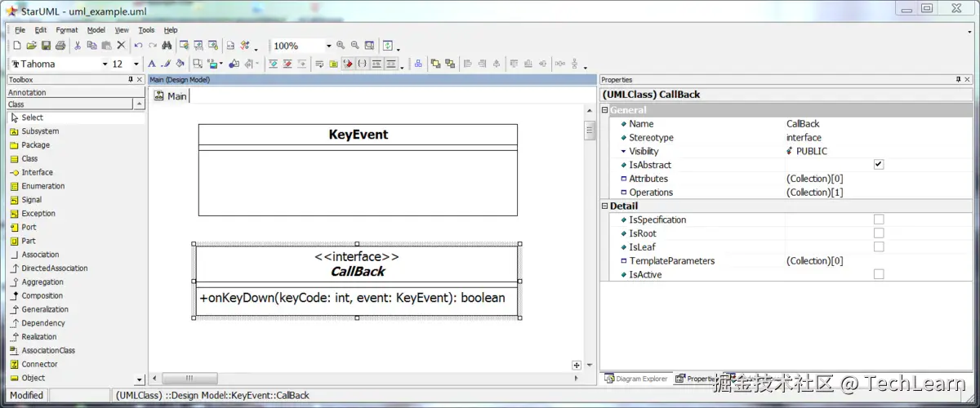This screenshot has height=408, width=980.
Task: Uncheck the IsAbstract checkbox
Action: coord(879,165)
